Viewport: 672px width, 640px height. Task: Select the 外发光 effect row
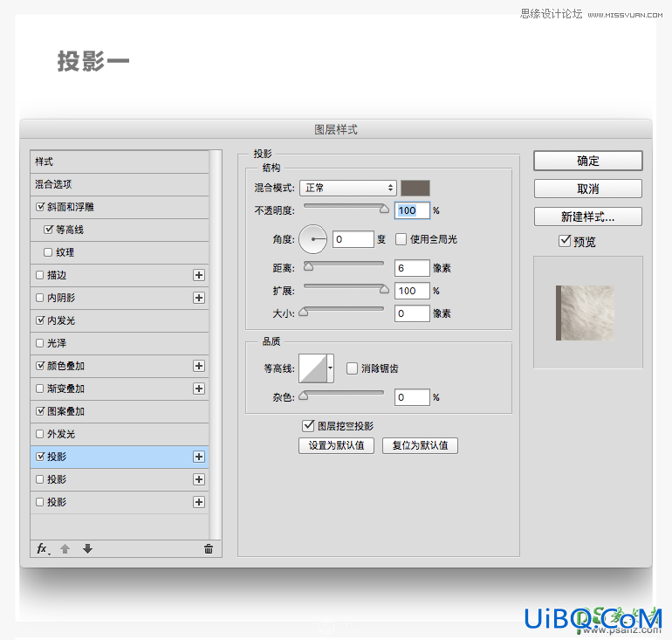click(120, 434)
